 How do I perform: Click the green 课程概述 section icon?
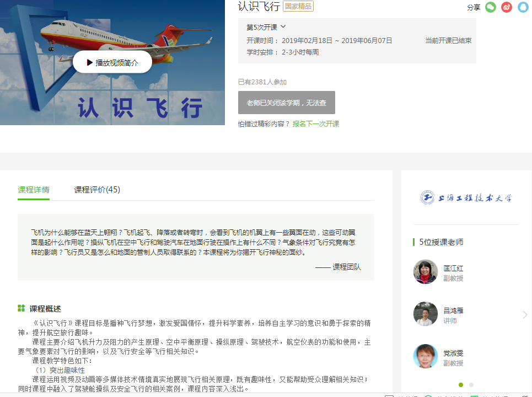tap(21, 308)
